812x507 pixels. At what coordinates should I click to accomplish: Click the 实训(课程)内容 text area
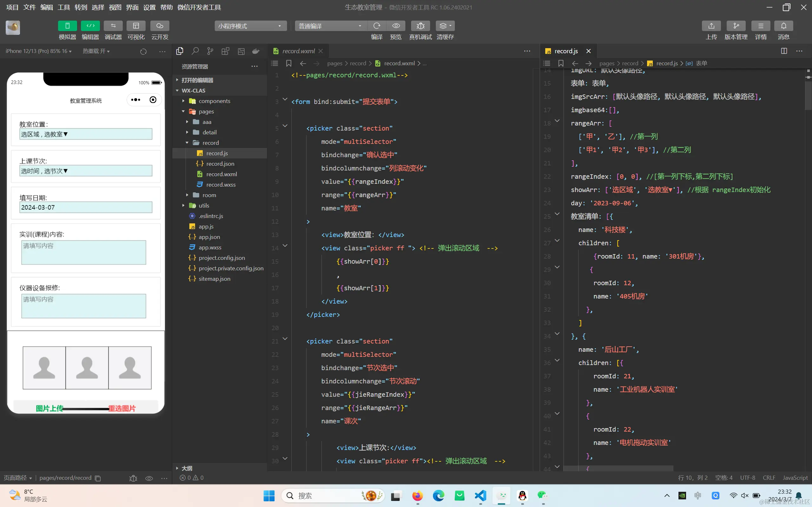[83, 252]
